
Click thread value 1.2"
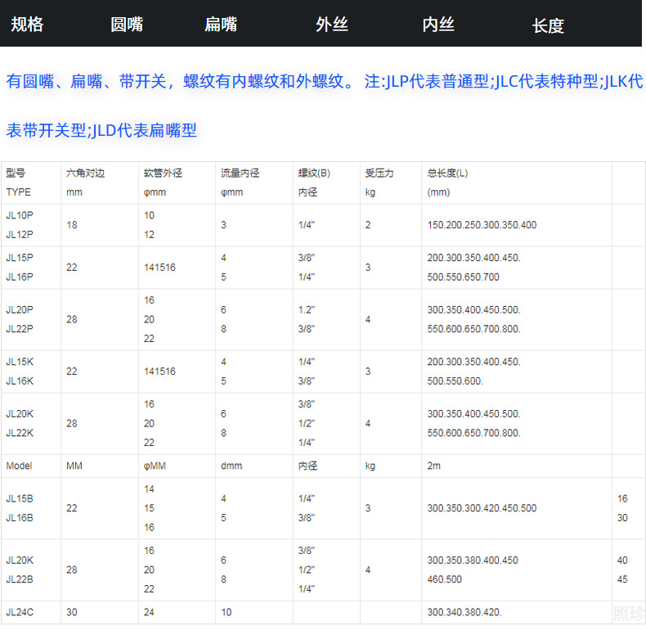307,309
